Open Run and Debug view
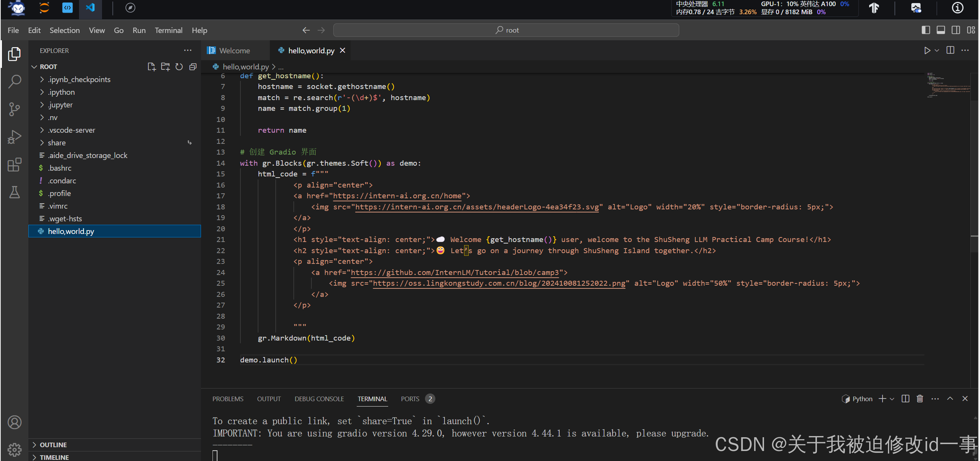 [x=15, y=137]
